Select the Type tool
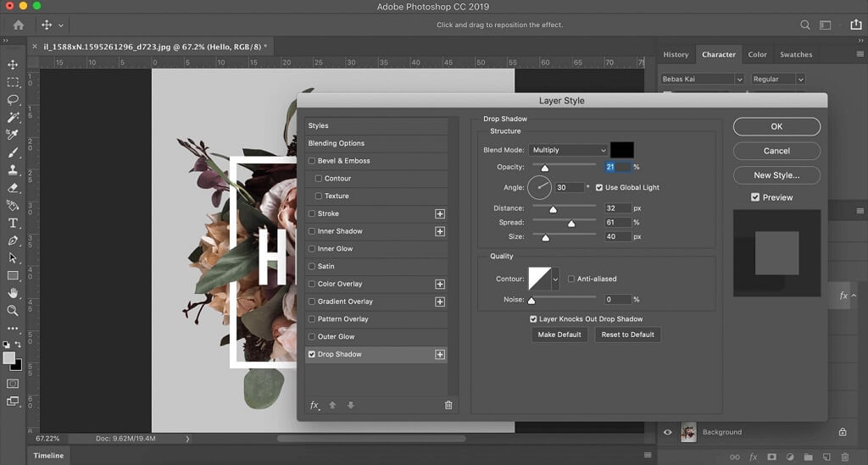Viewport: 868px width, 465px height. point(13,223)
